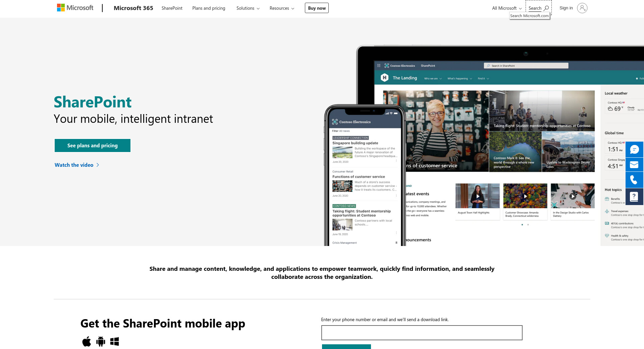Click the Buy now button
This screenshot has height=349, width=644.
click(x=317, y=8)
